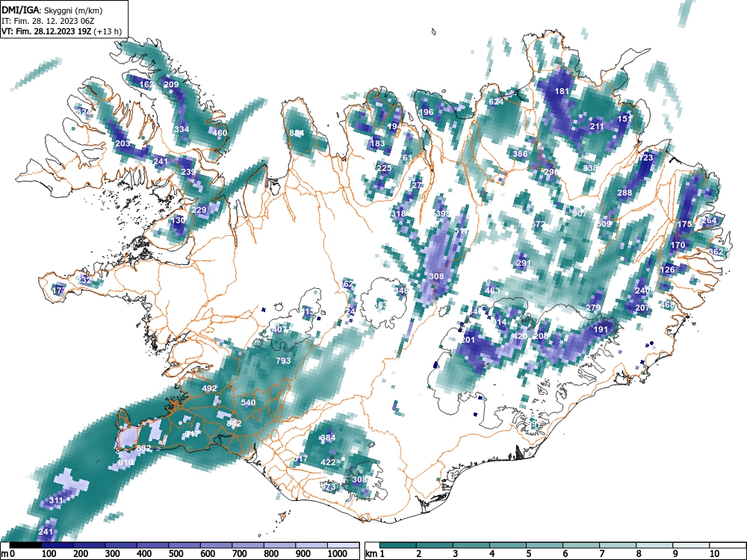Screen dimensions: 747x560
Task: Click visibility value 420 on the map
Action: pos(520,336)
